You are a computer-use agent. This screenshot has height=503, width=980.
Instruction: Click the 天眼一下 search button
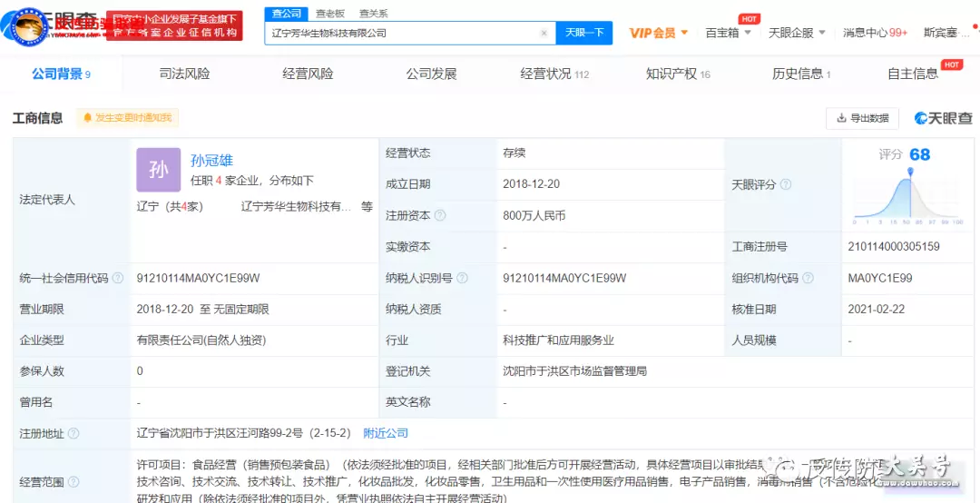tap(584, 33)
